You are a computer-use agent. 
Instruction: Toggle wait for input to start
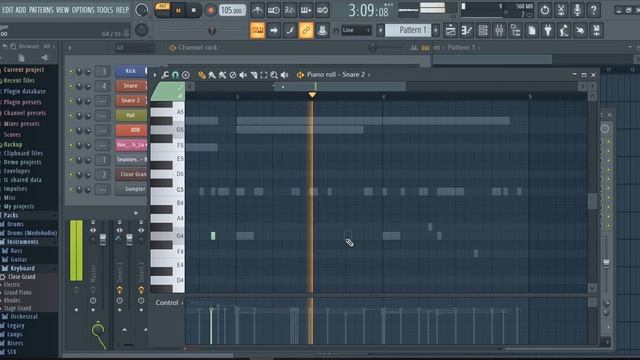(273, 10)
